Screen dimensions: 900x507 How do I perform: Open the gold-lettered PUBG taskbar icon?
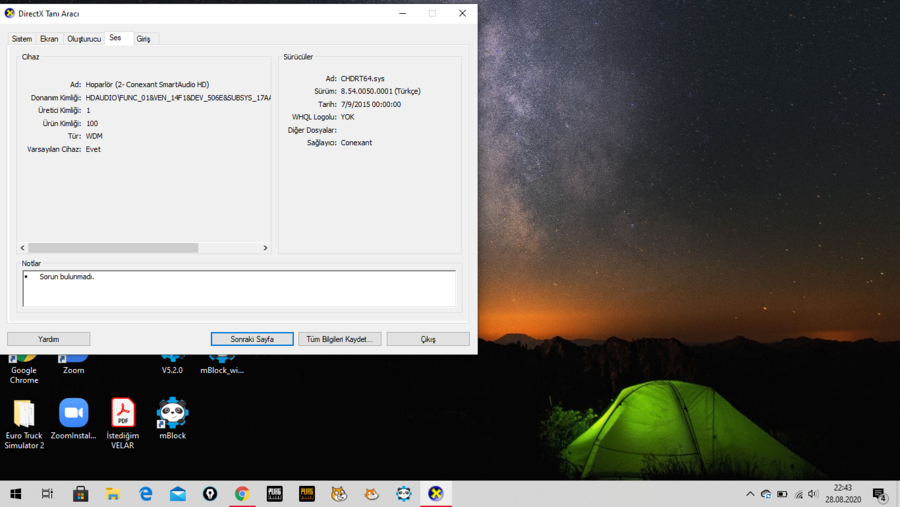[307, 494]
